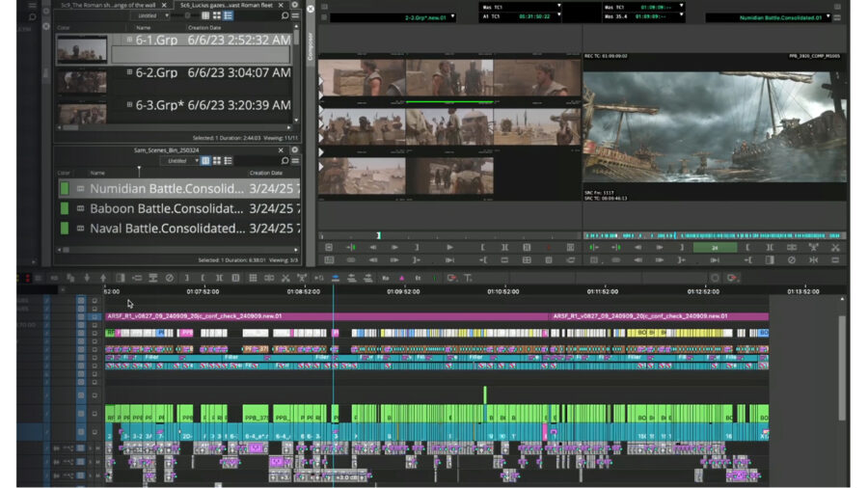868x488 pixels.
Task: Click lift/overwrite segment red arrow tool
Action: tap(450, 278)
